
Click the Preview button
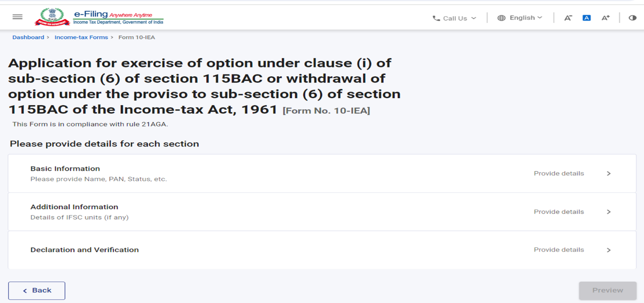coord(607,291)
